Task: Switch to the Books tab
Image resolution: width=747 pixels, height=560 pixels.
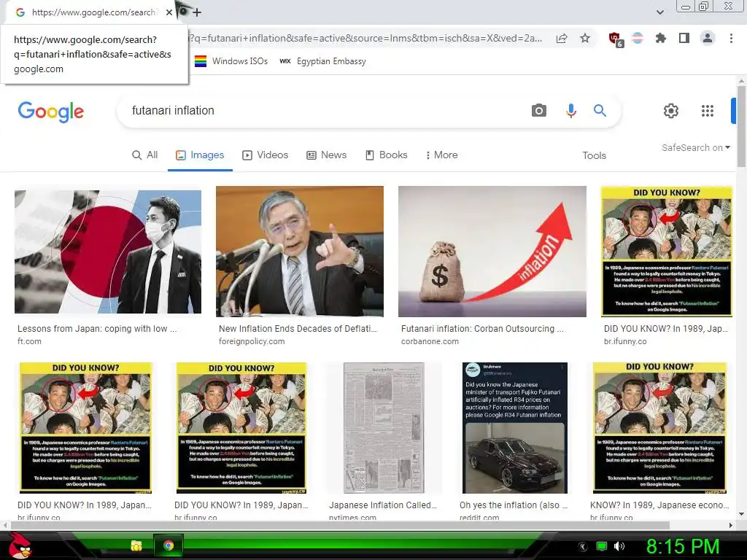Action: [387, 155]
